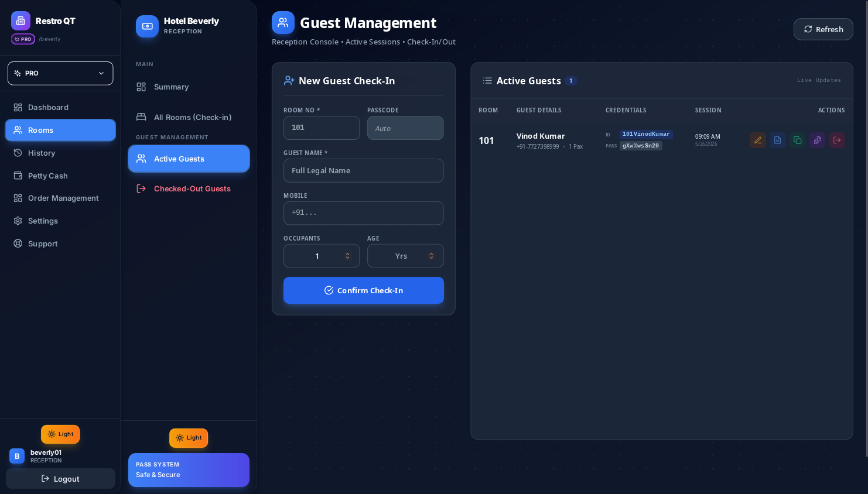Viewport: 868px width, 494px height.
Task: Click the Age stepper arrows
Action: (x=431, y=256)
